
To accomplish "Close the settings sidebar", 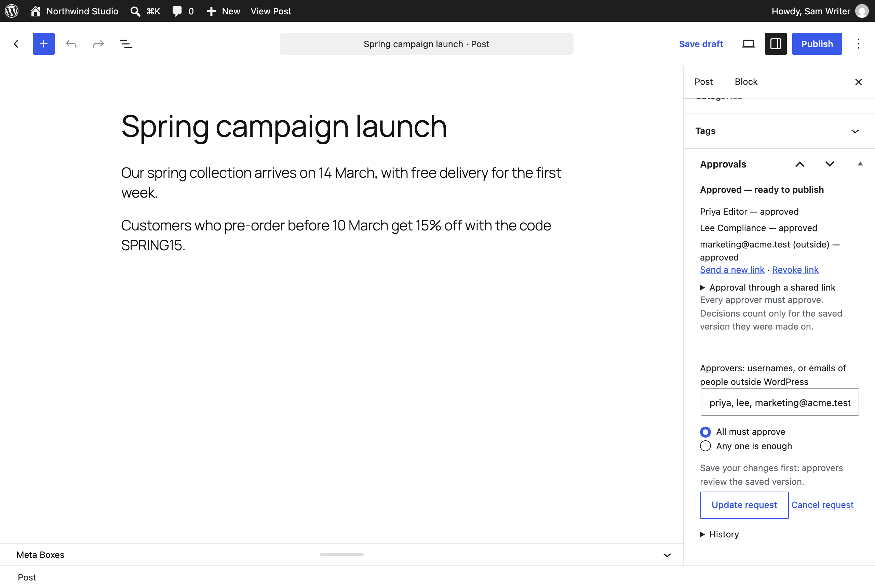I will 858,82.
